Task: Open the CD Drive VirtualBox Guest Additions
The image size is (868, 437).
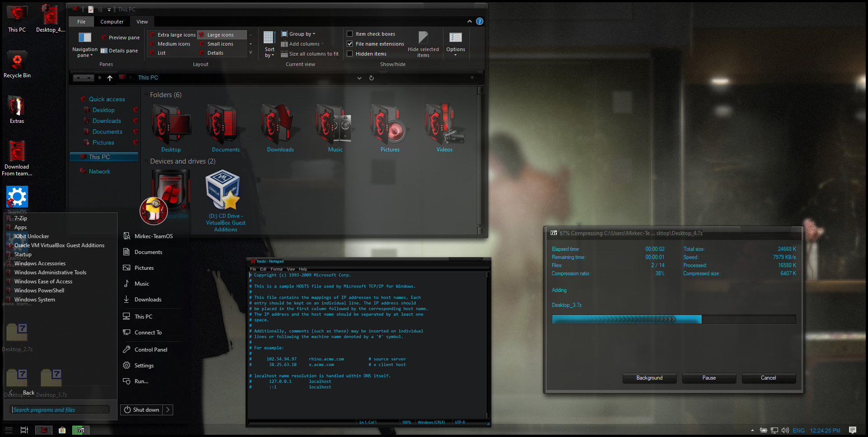Action: coord(226,201)
